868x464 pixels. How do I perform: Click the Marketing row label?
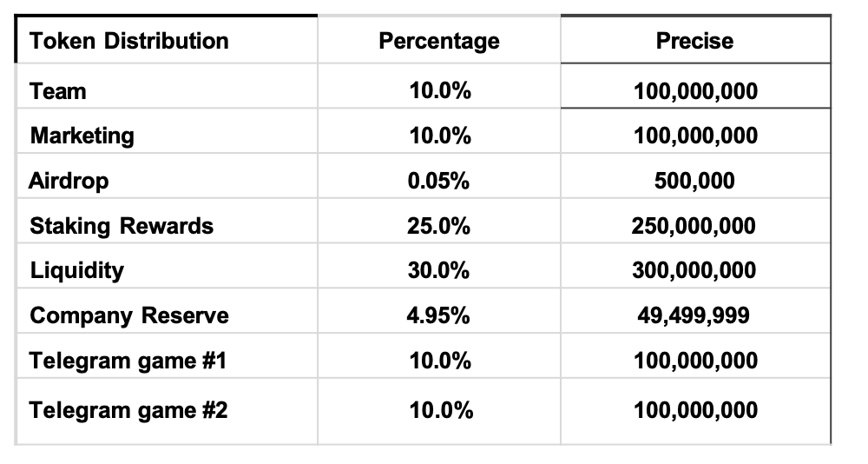[x=167, y=131]
